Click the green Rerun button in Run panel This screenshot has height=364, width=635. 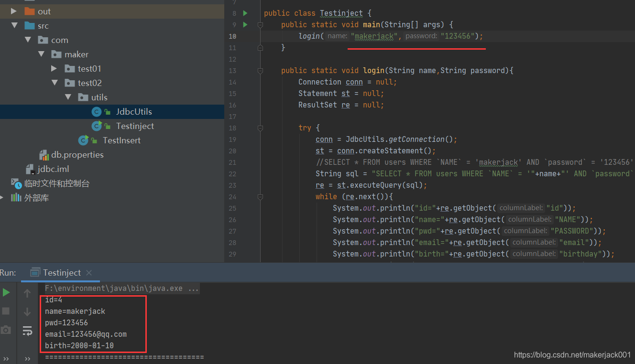tap(6, 292)
